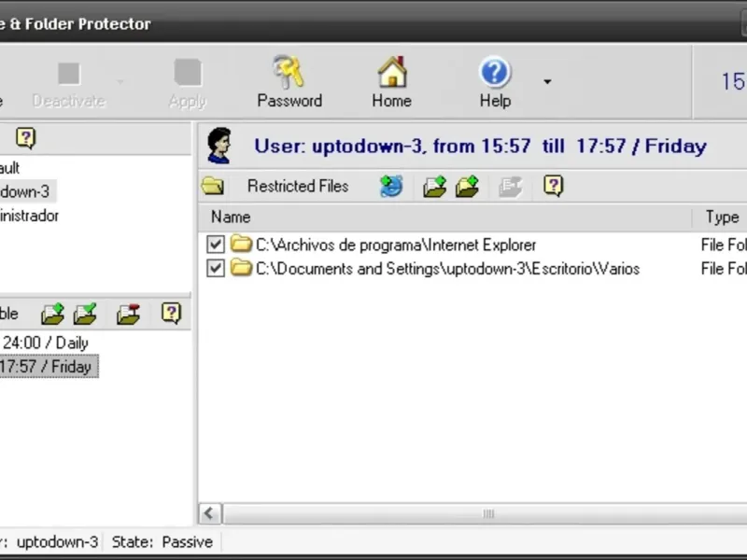The height and width of the screenshot is (560, 747).
Task: Select the 24:00 / Daily schedule entry
Action: (x=45, y=343)
